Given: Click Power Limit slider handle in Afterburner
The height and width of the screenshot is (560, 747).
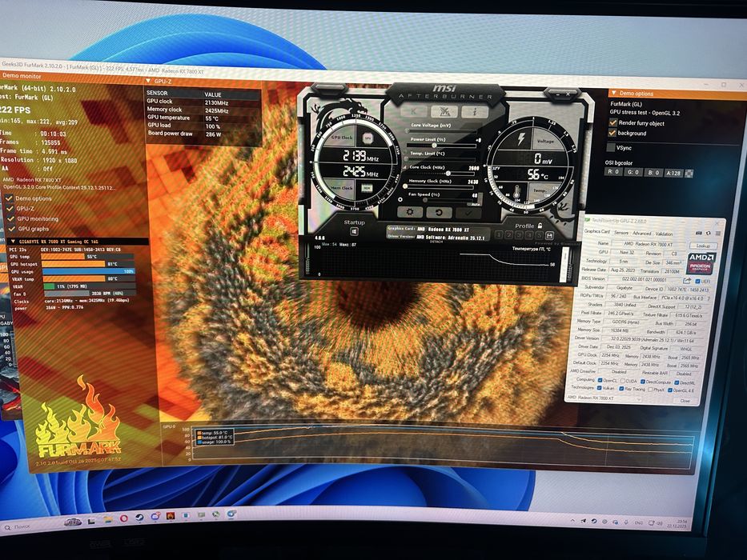Looking at the screenshot, I should point(434,144).
